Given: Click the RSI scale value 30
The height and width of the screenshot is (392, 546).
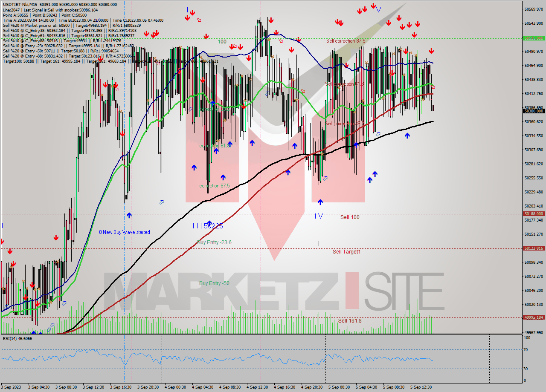Looking at the screenshot, I should click(x=526, y=369).
